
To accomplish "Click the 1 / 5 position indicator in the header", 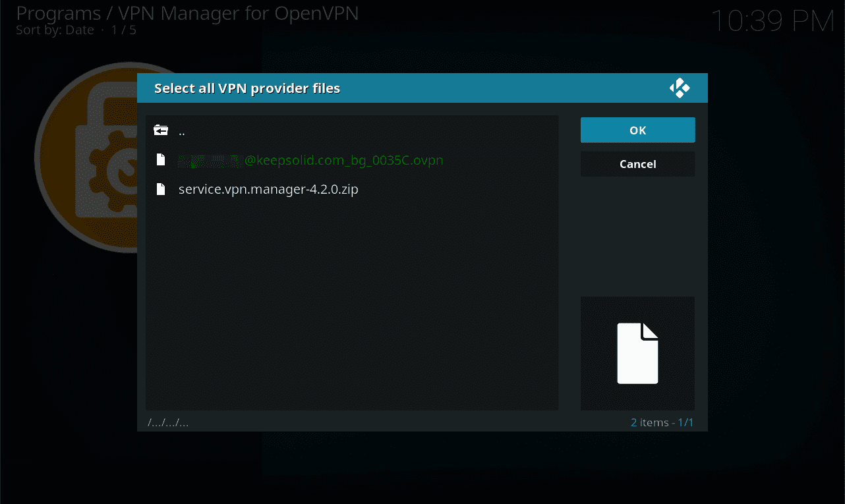I will 123,30.
